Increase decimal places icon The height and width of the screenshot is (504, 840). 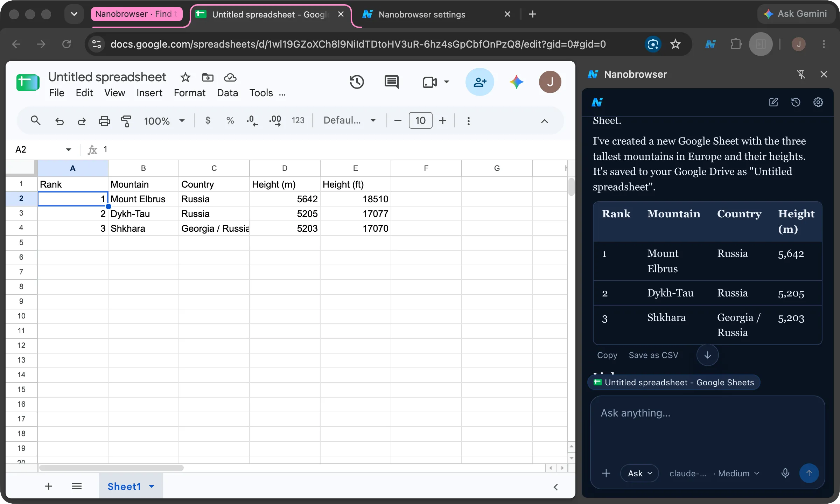(x=275, y=121)
